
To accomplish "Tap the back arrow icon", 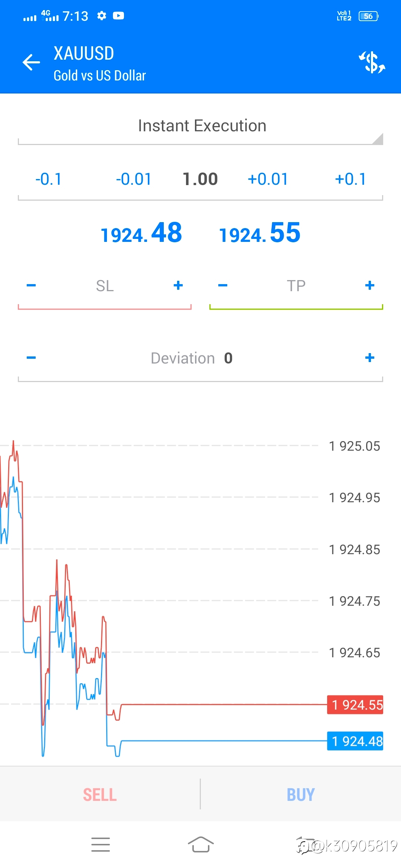I will coord(31,62).
